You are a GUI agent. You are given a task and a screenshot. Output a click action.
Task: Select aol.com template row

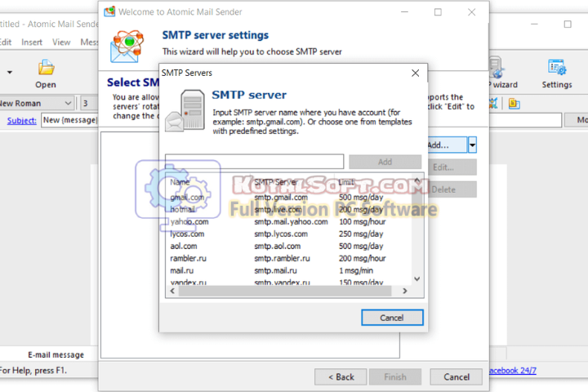click(289, 246)
